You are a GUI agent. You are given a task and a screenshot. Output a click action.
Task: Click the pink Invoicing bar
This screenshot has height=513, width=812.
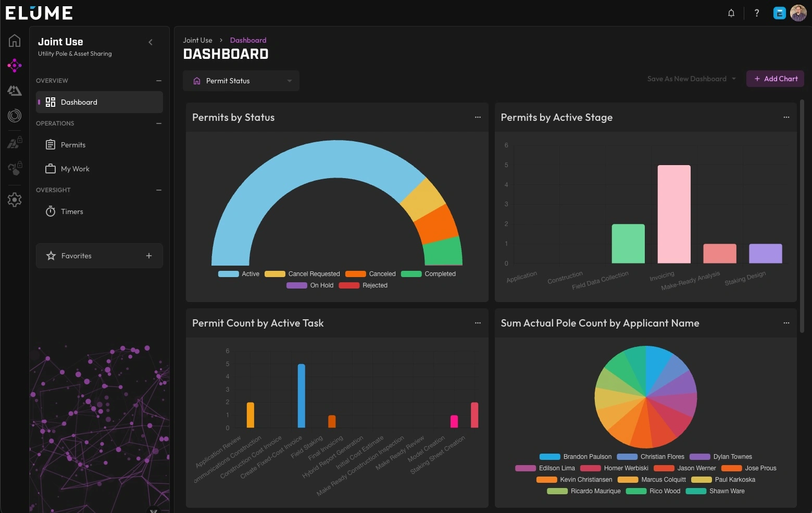[x=674, y=214]
